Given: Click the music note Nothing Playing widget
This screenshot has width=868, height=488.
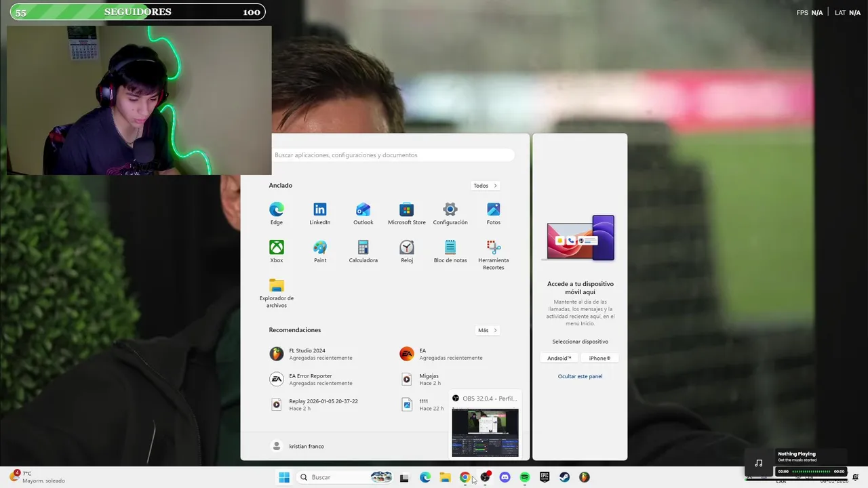Looking at the screenshot, I should tap(759, 463).
